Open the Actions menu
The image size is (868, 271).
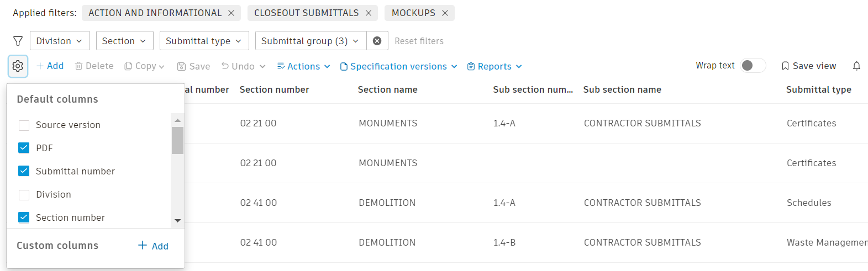pyautogui.click(x=303, y=66)
